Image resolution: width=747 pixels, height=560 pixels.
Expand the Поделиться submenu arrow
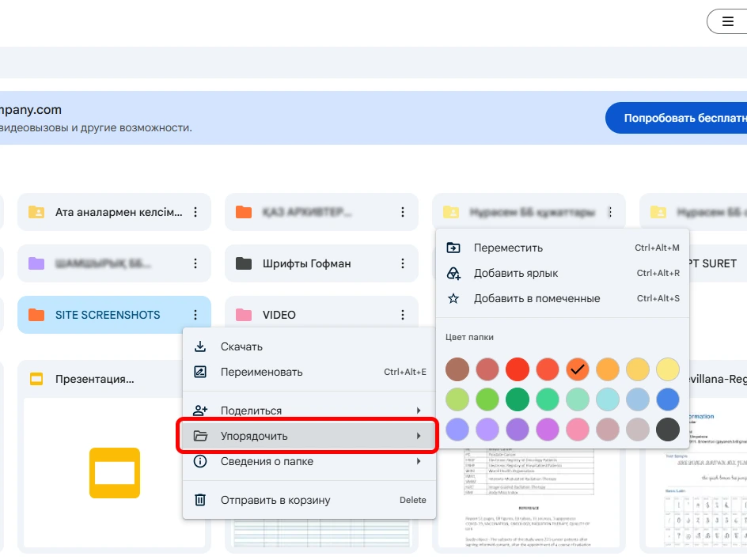point(419,410)
